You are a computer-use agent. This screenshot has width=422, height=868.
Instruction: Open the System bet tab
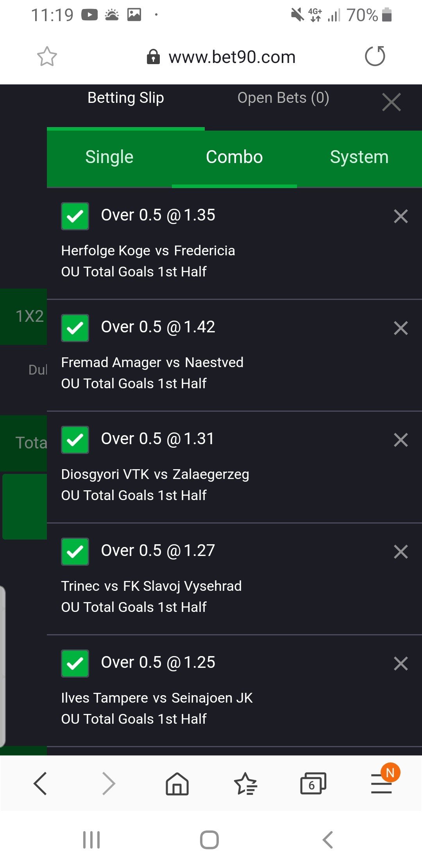(359, 157)
